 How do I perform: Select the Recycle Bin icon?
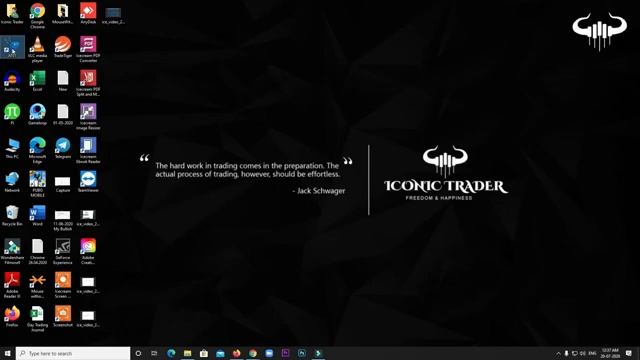[12, 216]
